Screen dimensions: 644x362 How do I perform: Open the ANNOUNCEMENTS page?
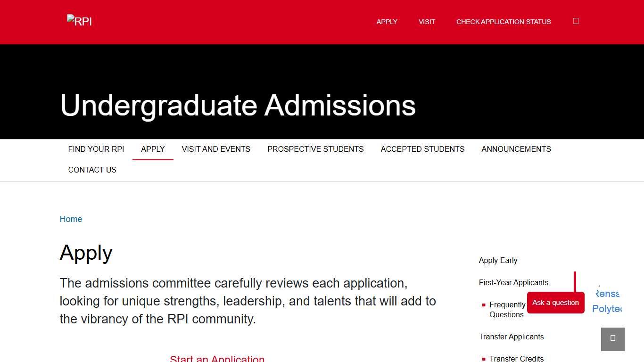pyautogui.click(x=516, y=149)
